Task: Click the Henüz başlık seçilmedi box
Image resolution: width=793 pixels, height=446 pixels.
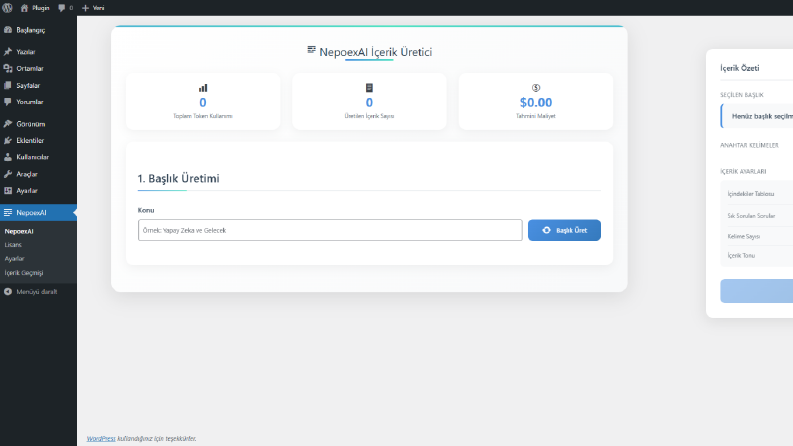Action: pos(757,116)
